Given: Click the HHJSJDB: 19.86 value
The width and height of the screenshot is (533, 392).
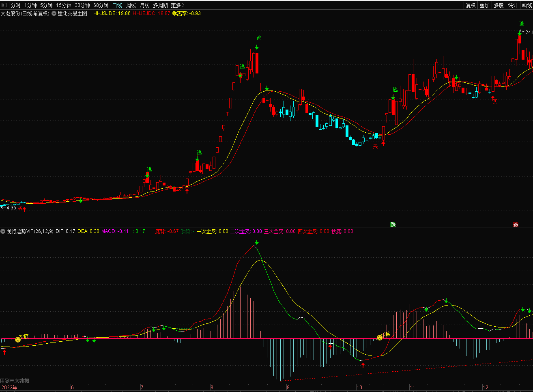Looking at the screenshot, I should click(112, 13).
